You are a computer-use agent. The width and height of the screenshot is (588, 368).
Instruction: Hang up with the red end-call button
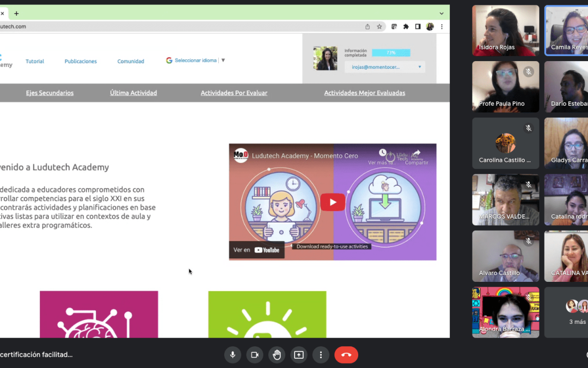point(346,355)
